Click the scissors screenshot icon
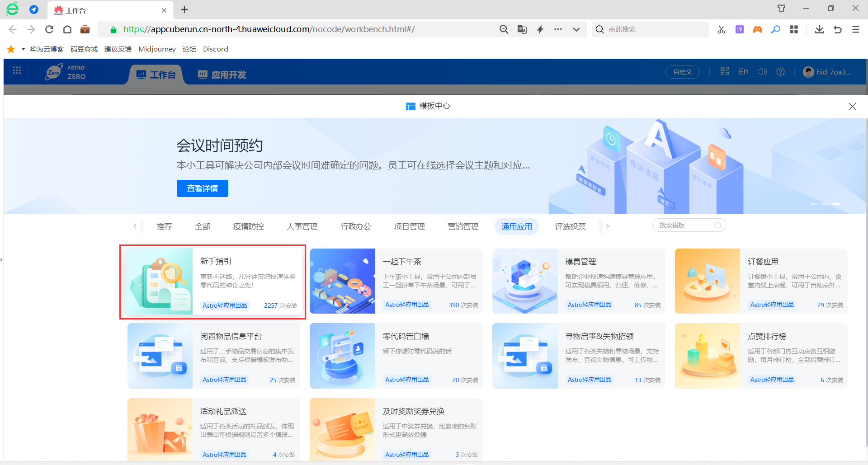 point(722,29)
